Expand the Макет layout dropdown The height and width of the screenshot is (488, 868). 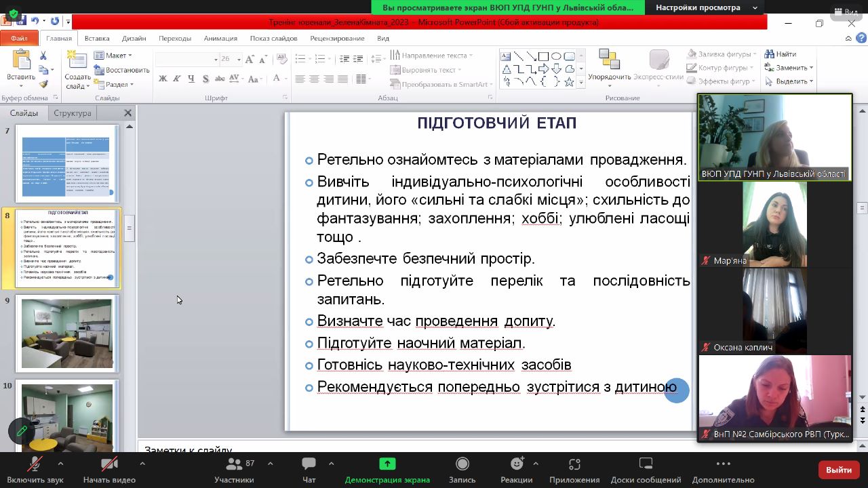(x=113, y=55)
